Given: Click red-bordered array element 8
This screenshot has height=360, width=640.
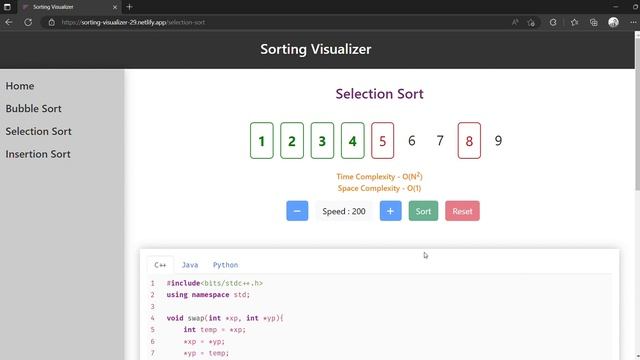Looking at the screenshot, I should coord(469,141).
